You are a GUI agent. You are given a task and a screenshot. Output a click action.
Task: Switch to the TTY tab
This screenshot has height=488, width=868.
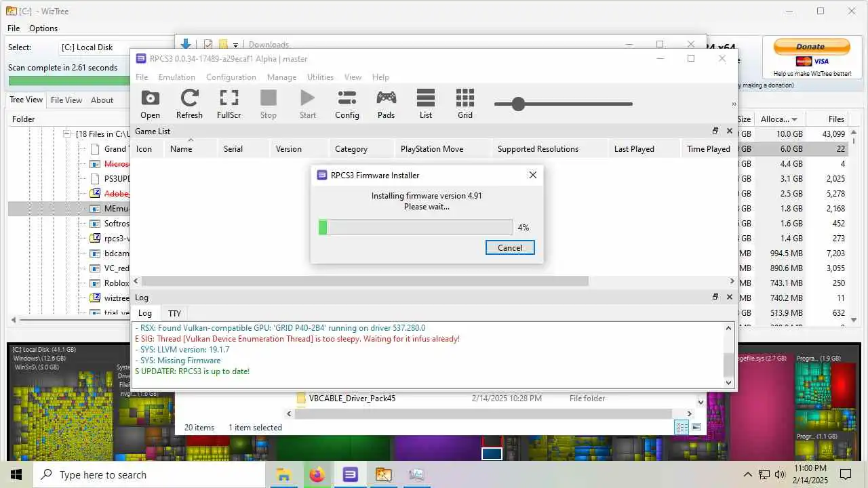pyautogui.click(x=174, y=313)
